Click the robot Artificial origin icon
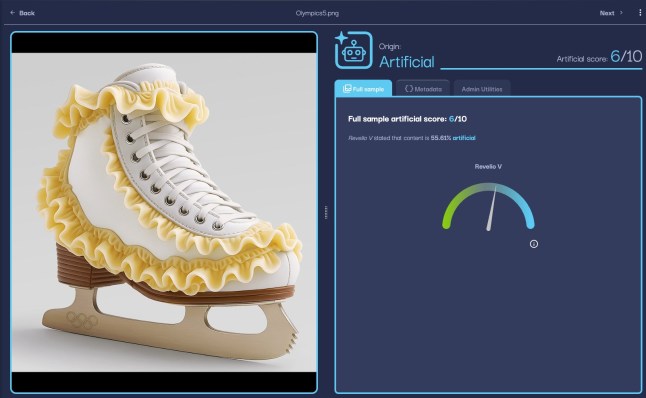646x398 pixels. (x=353, y=50)
